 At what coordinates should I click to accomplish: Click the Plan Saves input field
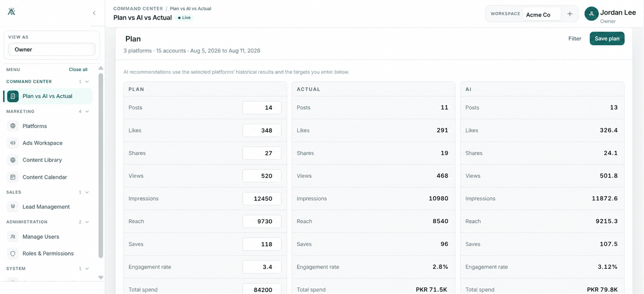262,244
